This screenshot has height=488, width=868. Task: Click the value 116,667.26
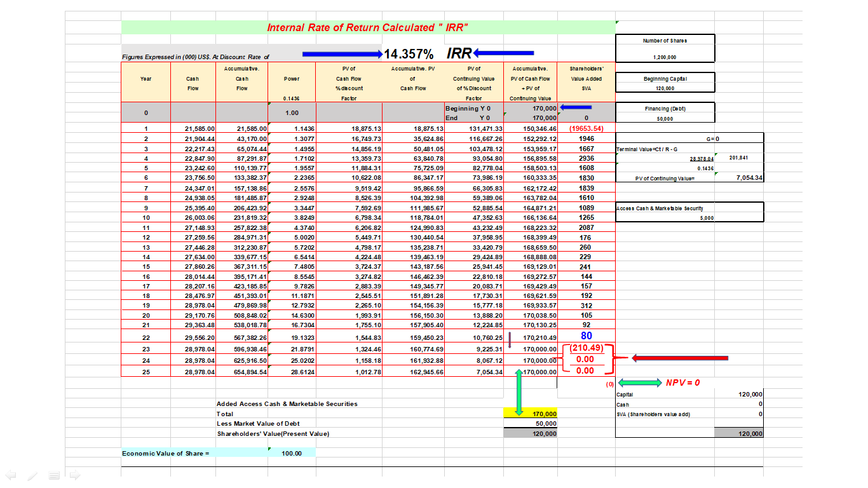click(486, 138)
